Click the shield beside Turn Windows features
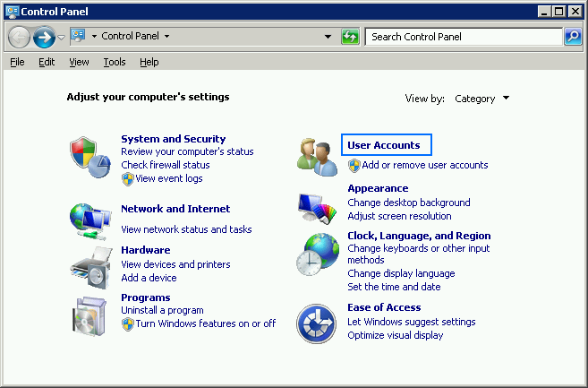 pos(128,323)
